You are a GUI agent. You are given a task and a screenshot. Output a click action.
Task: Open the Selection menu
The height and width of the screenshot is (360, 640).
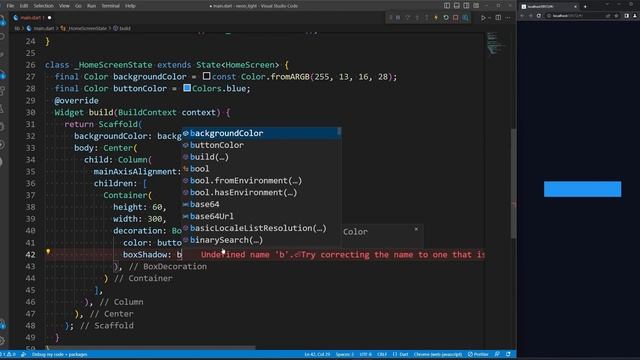(x=43, y=6)
